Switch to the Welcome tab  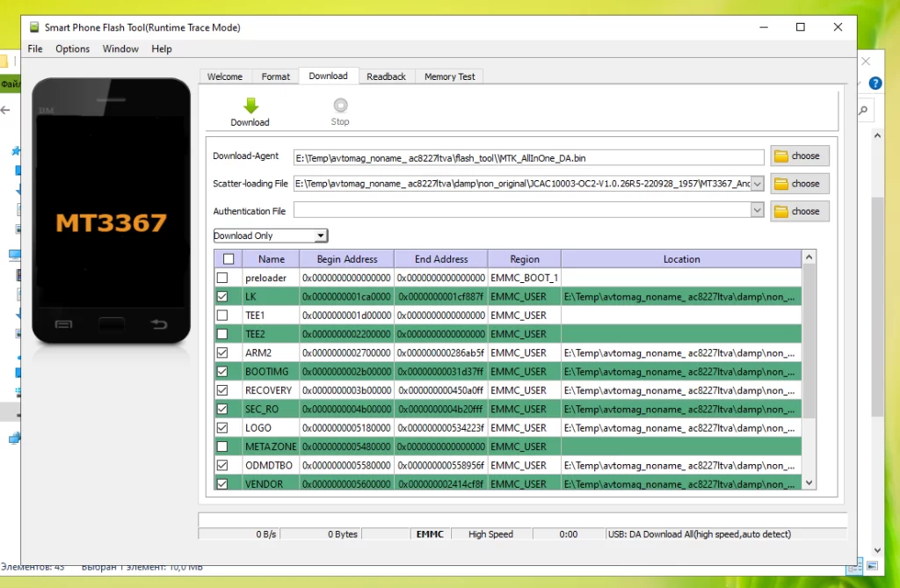click(x=225, y=76)
